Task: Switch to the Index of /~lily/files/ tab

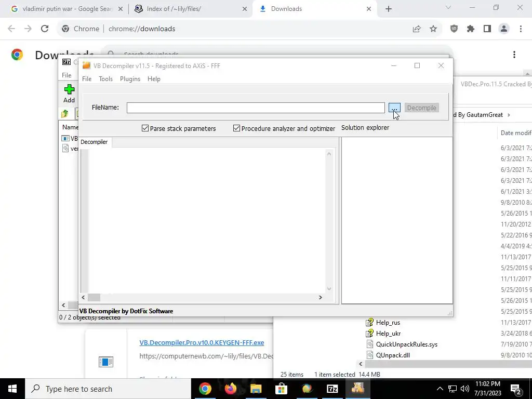Action: point(174,9)
